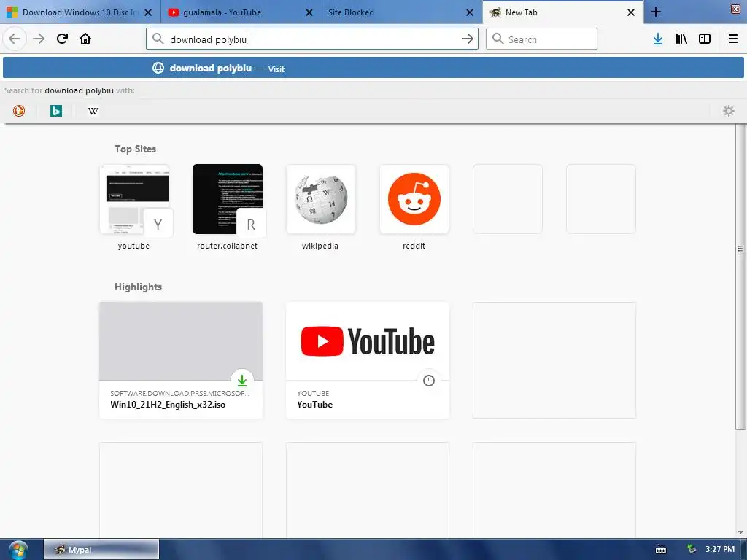Select the New Tab tab
The image size is (747, 560).
tap(562, 12)
